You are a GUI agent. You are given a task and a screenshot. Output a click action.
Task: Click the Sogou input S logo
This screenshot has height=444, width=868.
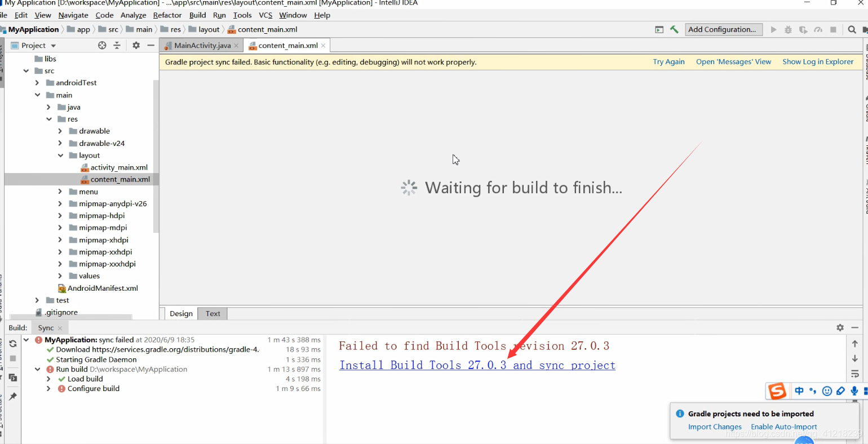[777, 390]
